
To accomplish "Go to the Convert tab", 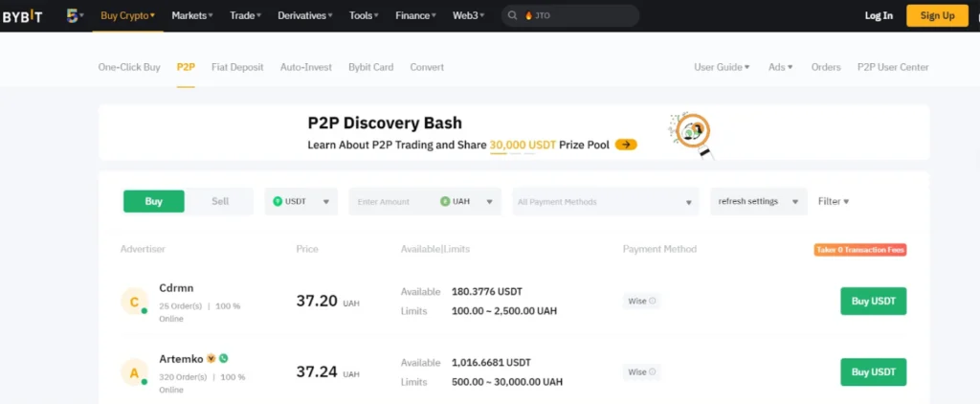I will tap(427, 67).
